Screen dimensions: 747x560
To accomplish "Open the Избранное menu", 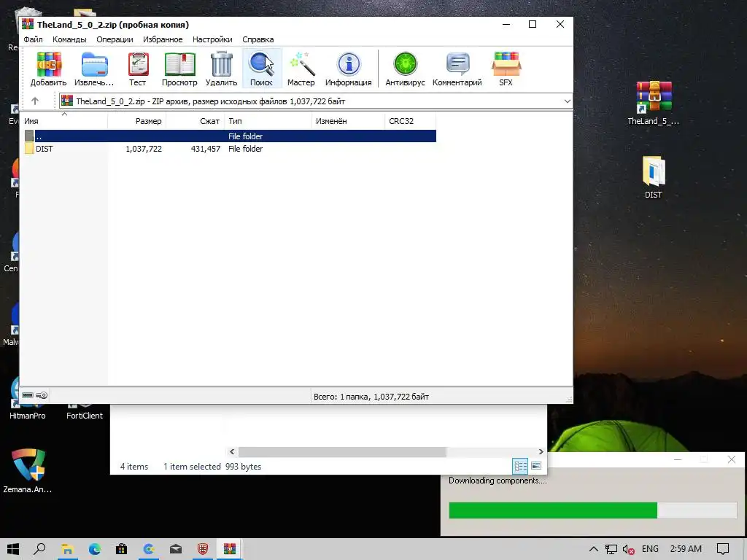I will 163,39.
